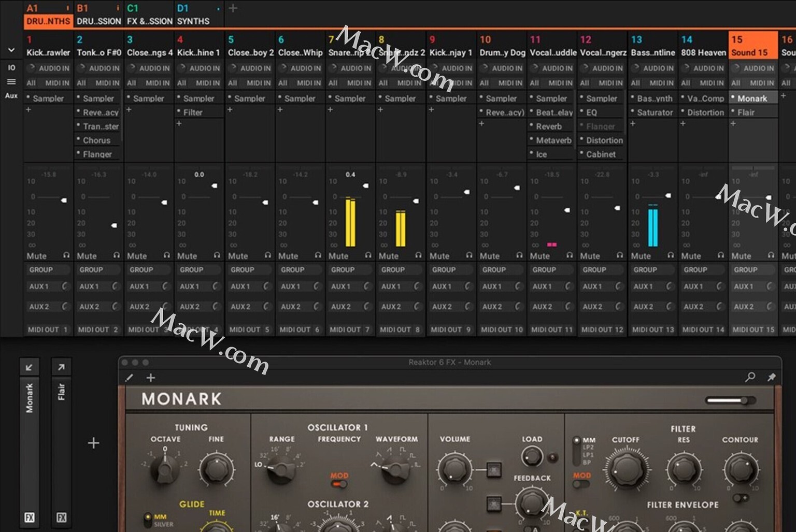Image resolution: width=796 pixels, height=532 pixels.
Task: Click the Monark header level slider
Action: coord(731,400)
